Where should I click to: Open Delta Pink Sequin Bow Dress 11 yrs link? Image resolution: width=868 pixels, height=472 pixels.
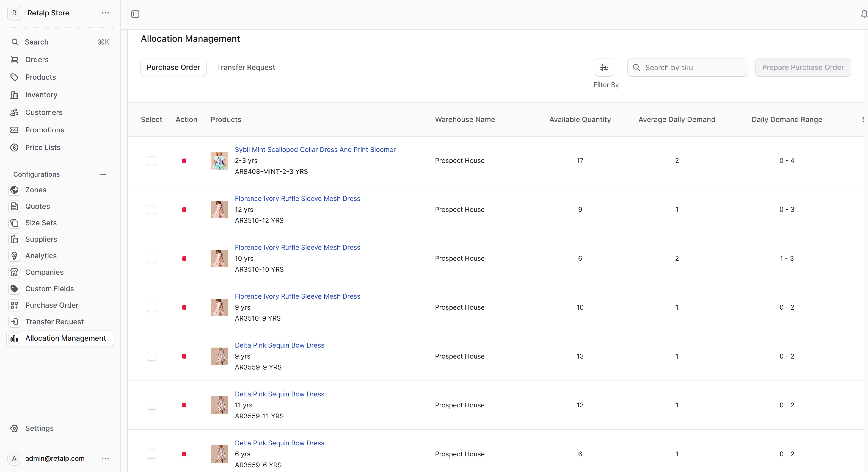[x=279, y=394]
